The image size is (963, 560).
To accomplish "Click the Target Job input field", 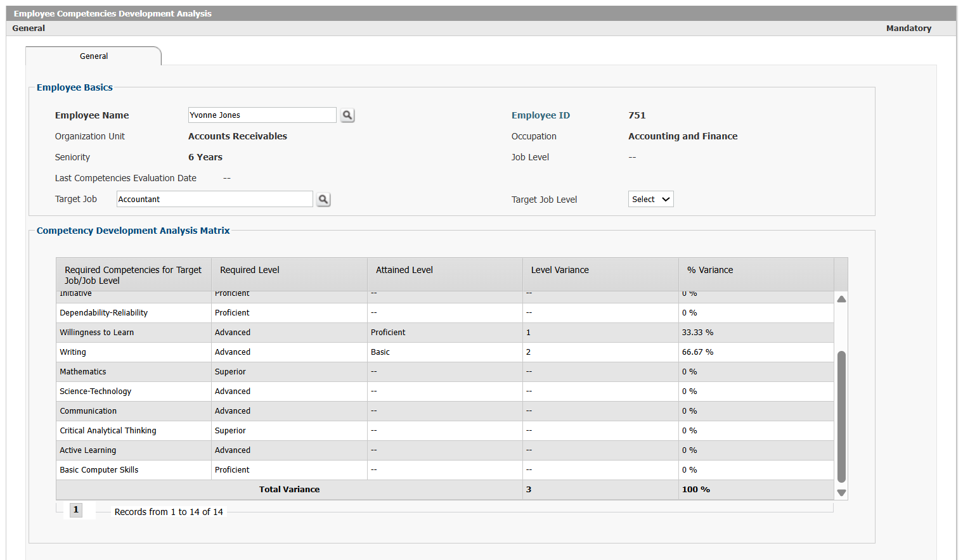I will click(x=215, y=199).
